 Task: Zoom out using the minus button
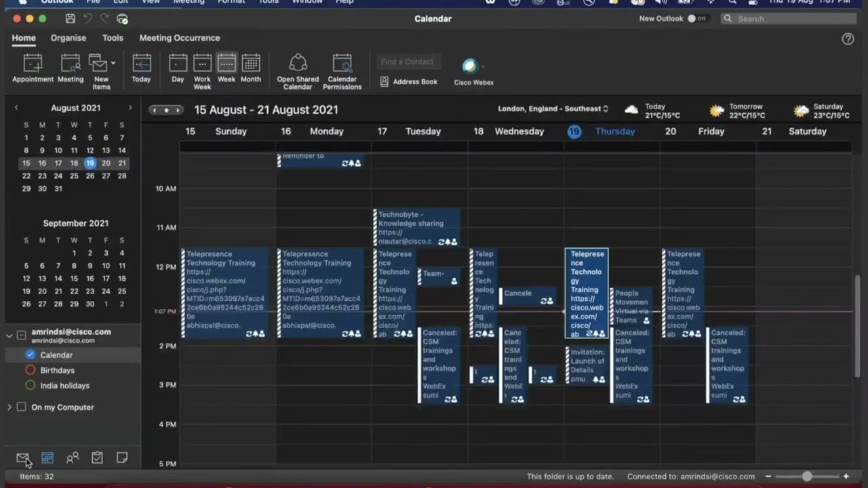(x=768, y=476)
